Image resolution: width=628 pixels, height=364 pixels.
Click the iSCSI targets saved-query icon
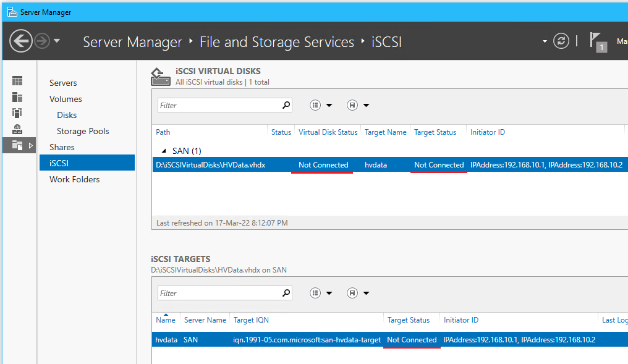pyautogui.click(x=352, y=293)
